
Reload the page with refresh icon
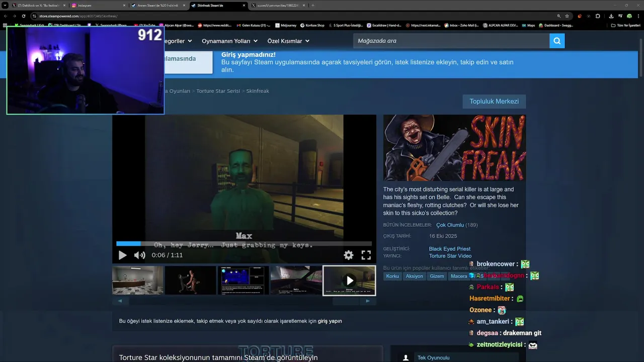pyautogui.click(x=23, y=16)
